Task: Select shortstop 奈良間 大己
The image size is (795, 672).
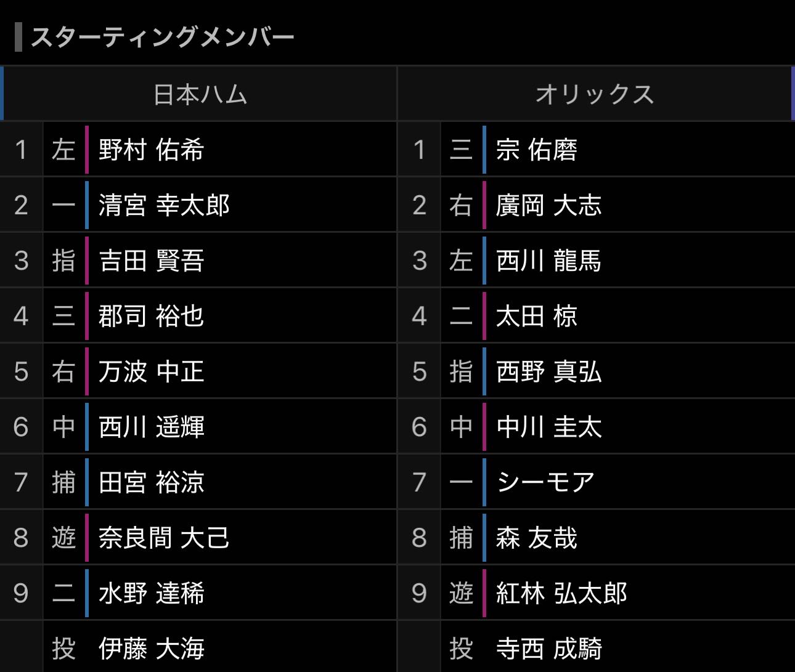Action: 164,538
